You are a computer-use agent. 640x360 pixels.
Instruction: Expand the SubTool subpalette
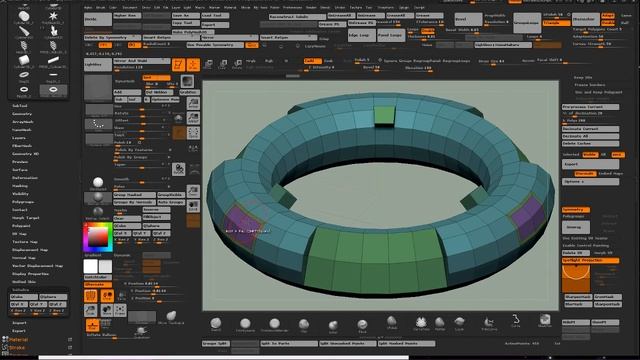click(x=20, y=106)
